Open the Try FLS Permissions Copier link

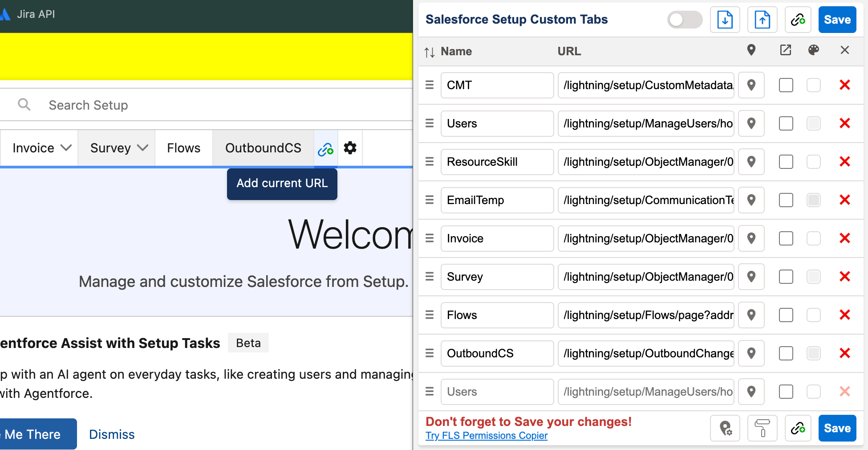(x=487, y=436)
